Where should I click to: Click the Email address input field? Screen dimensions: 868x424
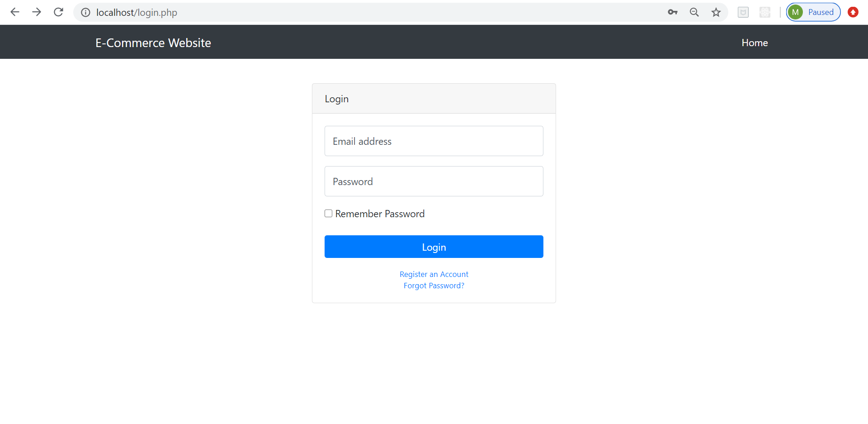(x=434, y=141)
